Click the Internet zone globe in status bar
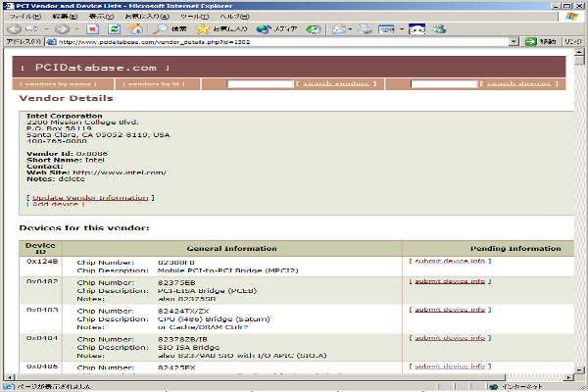 point(494,387)
